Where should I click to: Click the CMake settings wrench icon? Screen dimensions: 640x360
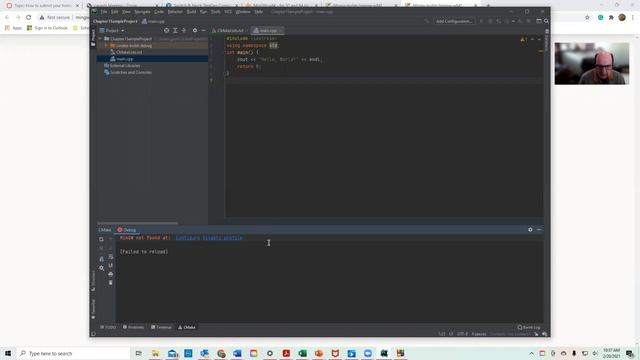coord(101,259)
